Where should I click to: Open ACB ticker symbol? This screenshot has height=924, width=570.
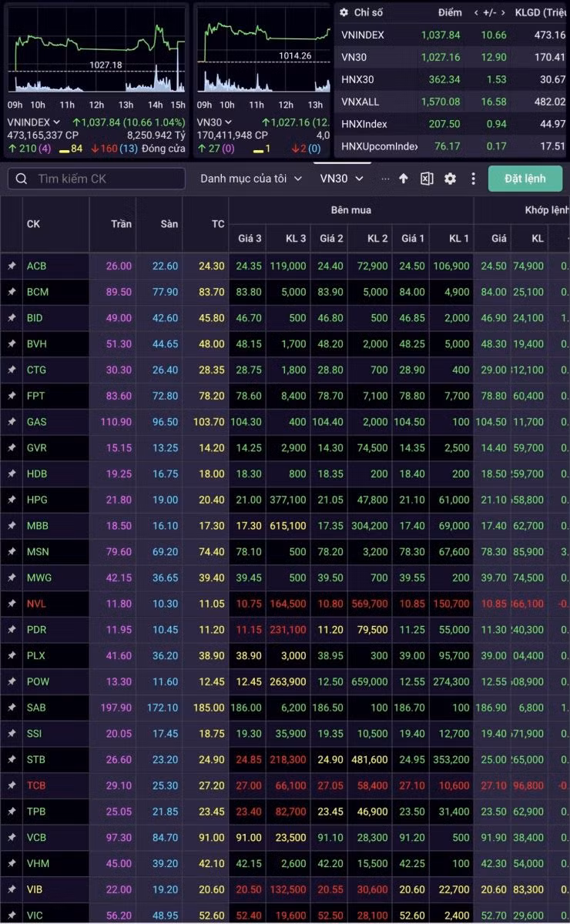tap(36, 266)
